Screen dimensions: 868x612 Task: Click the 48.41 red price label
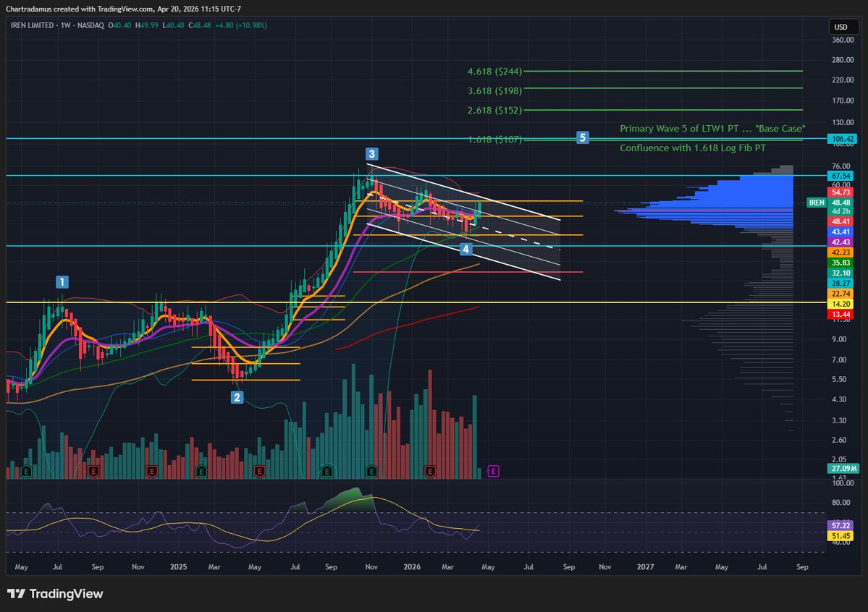click(x=841, y=222)
